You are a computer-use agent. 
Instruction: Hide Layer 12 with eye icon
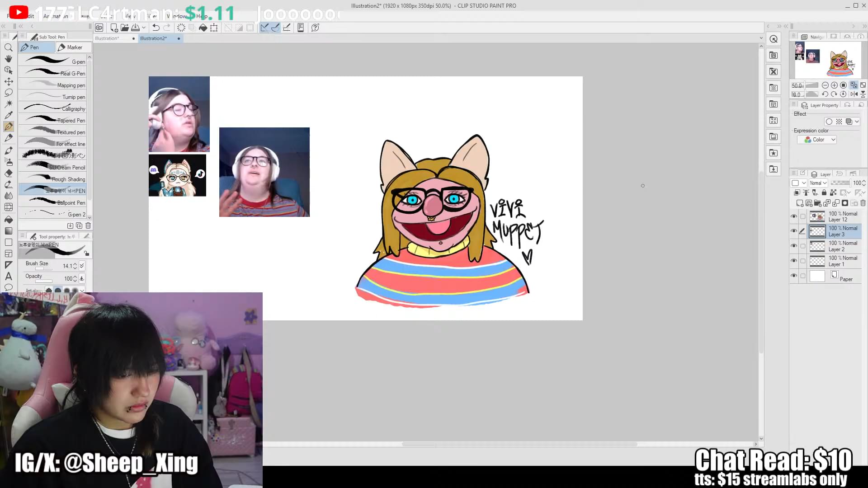pos(794,216)
